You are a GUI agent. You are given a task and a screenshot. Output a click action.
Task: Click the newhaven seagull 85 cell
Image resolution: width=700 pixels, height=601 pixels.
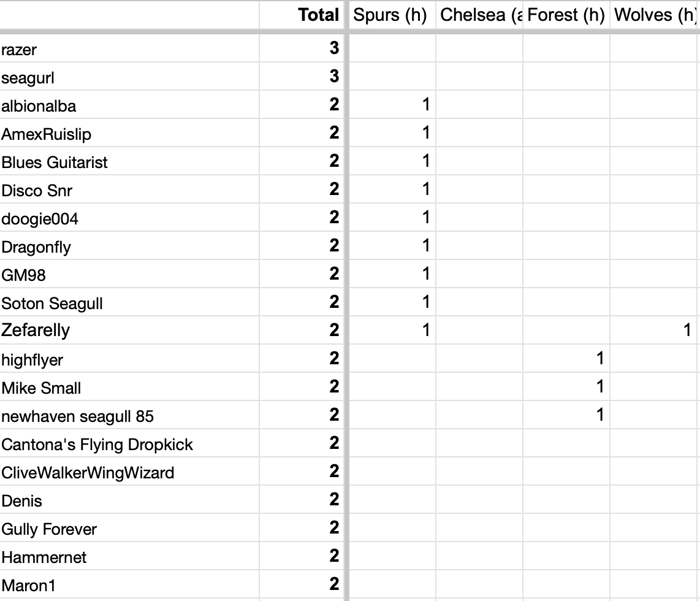click(129, 415)
